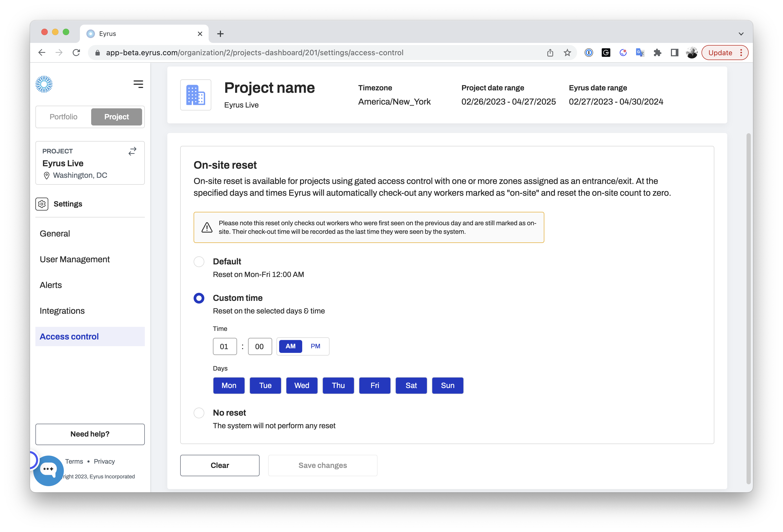Open the Chrome profile avatar
Screen dimensions: 783x532
692,53
